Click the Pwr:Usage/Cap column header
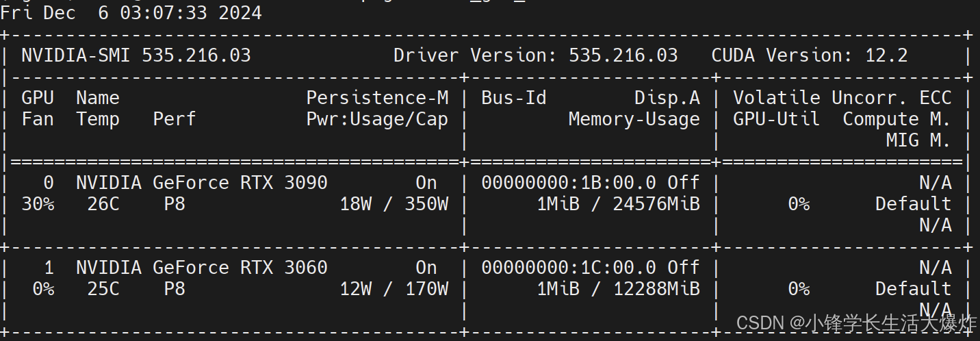 377,119
